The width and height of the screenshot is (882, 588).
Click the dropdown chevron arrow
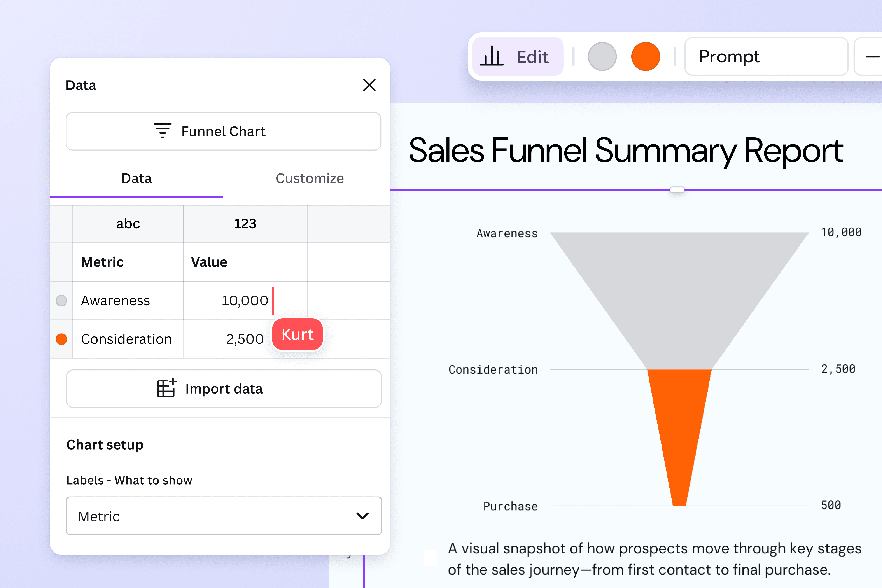click(x=362, y=516)
